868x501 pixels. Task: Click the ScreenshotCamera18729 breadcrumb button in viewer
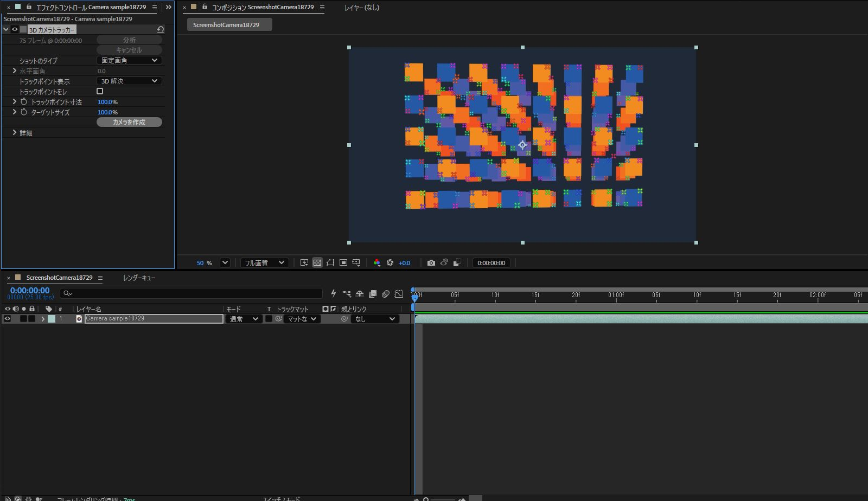(x=229, y=24)
